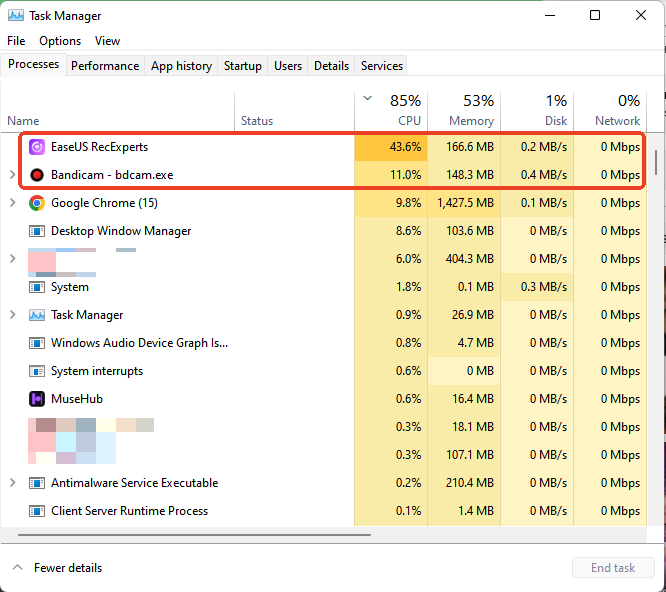Expand the Bandicam - bdcam.exe process group

pyautogui.click(x=12, y=175)
